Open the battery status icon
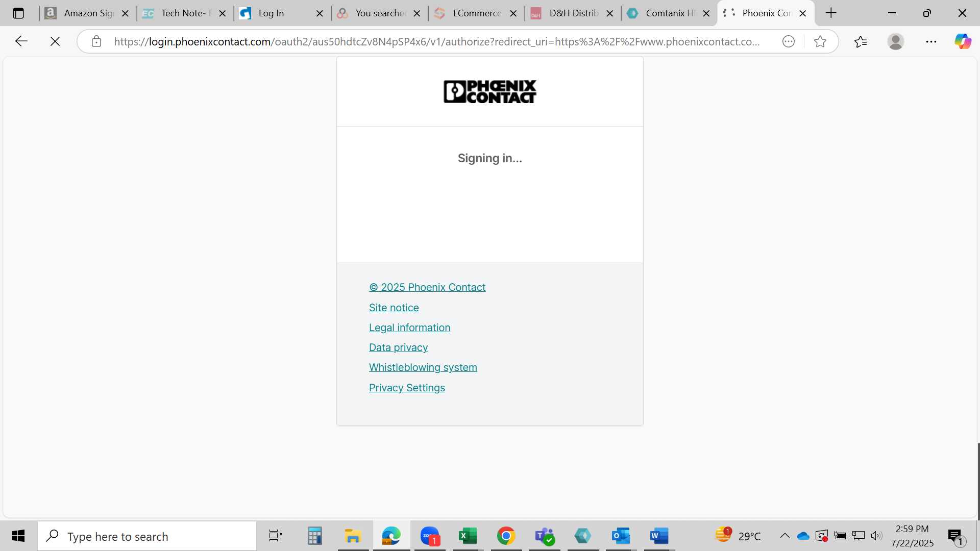This screenshot has width=980, height=551. click(840, 536)
